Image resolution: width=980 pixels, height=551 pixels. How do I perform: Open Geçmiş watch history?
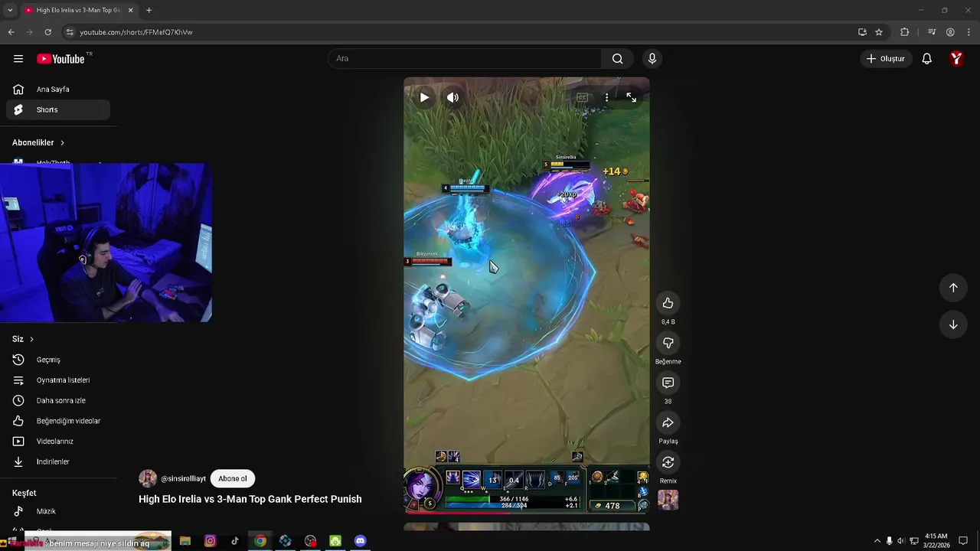pyautogui.click(x=58, y=360)
